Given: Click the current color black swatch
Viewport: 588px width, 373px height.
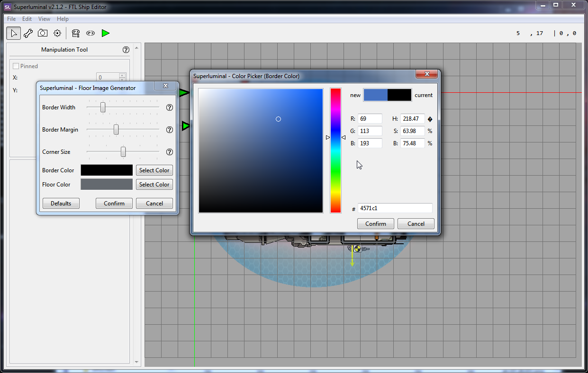Looking at the screenshot, I should coord(399,95).
